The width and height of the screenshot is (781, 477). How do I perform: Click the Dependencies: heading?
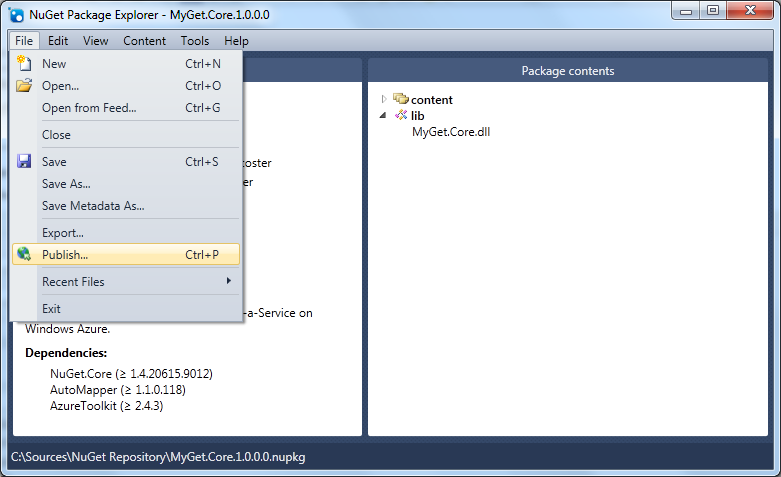point(66,353)
